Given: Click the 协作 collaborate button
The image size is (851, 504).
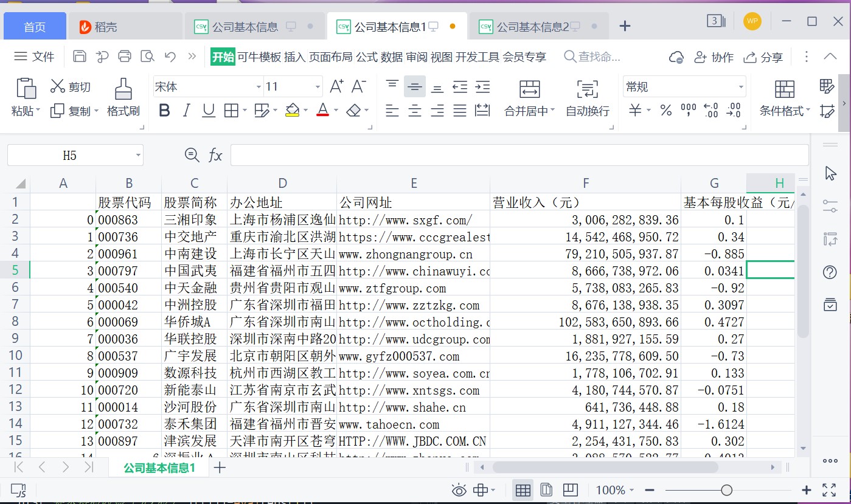Looking at the screenshot, I should pos(714,57).
